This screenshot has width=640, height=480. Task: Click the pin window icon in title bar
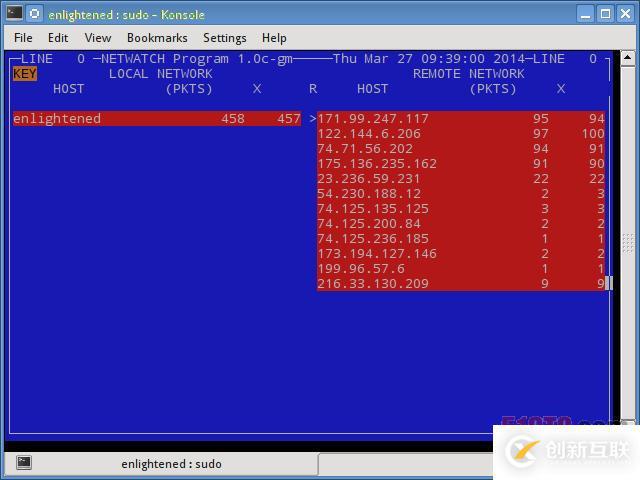click(35, 14)
